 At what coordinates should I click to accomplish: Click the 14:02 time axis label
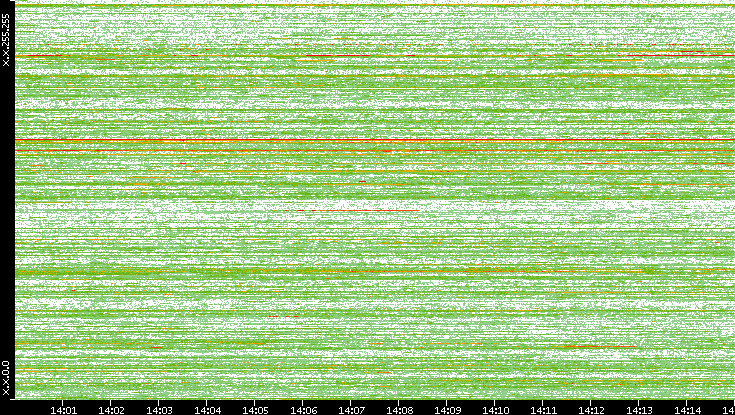tap(111, 410)
